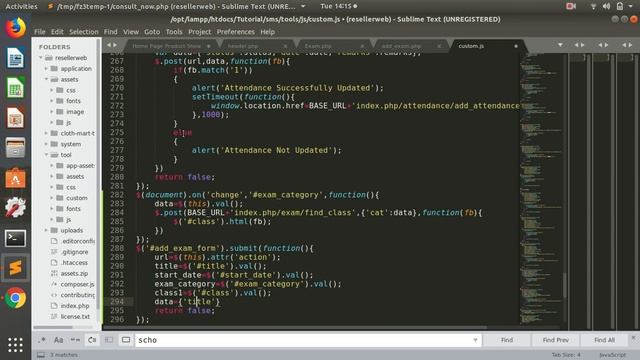Open Terminal from the dock

[15, 238]
